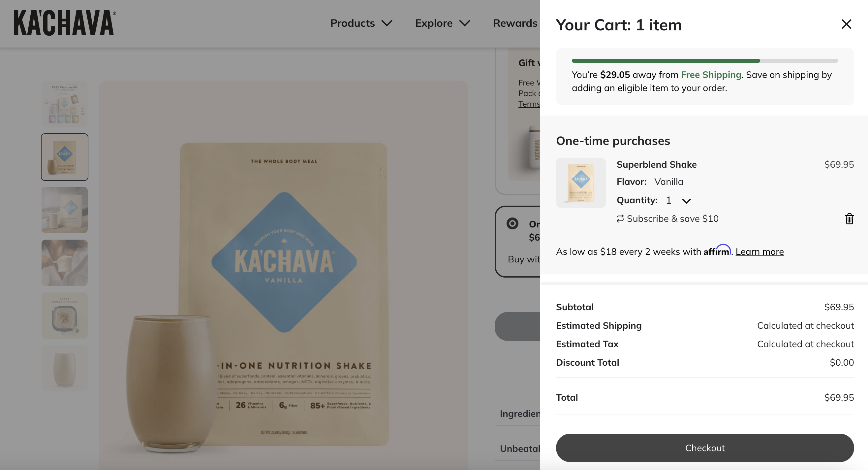Click the free shipping progress bar
868x470 pixels.
coord(705,61)
